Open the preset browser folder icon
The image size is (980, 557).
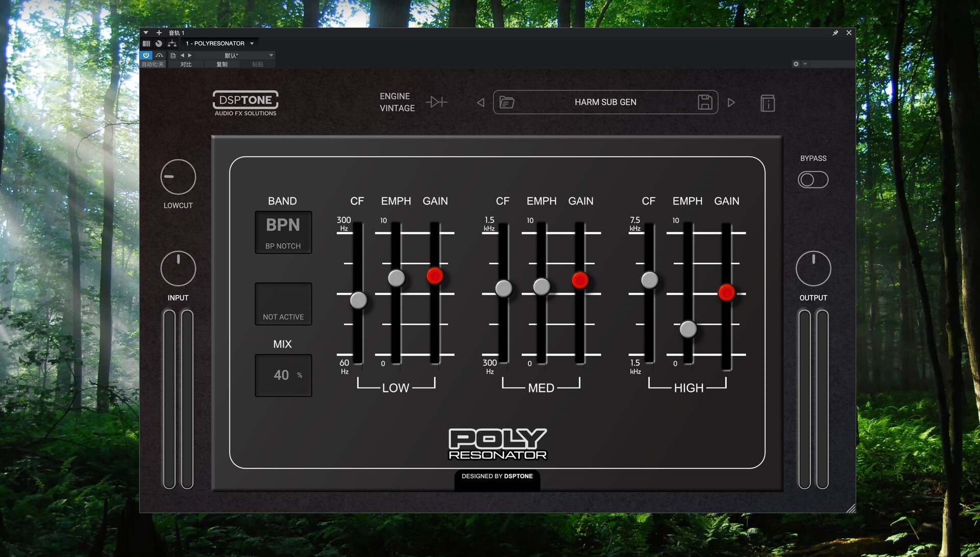(506, 102)
